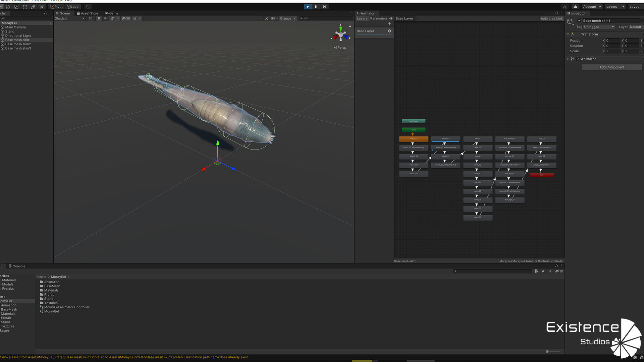Lock the Hierarchy panel
This screenshot has width=644, height=362.
45,13
